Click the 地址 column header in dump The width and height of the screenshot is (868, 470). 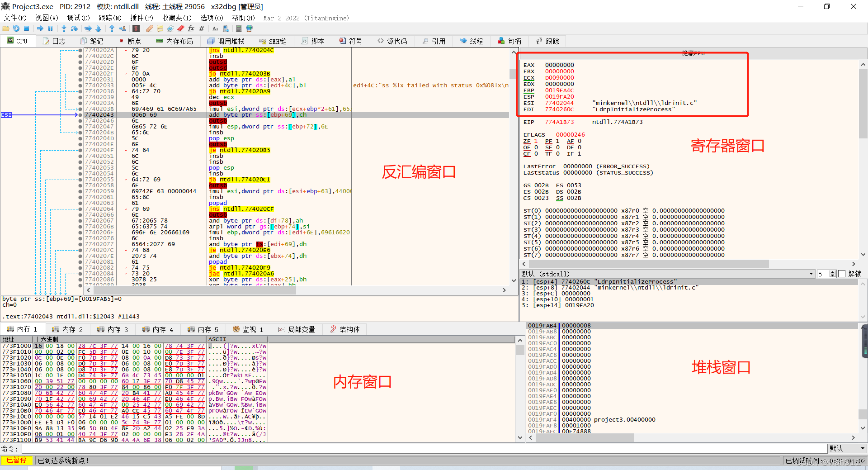[17, 339]
